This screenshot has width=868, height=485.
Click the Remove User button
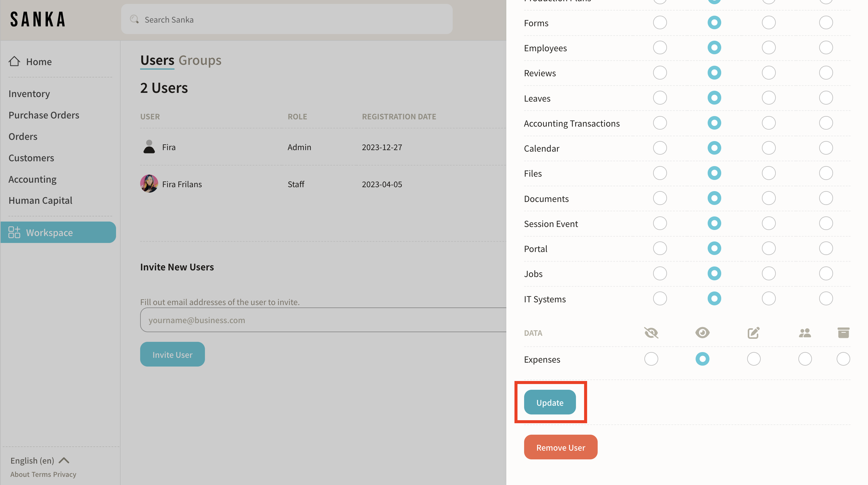[x=561, y=447]
